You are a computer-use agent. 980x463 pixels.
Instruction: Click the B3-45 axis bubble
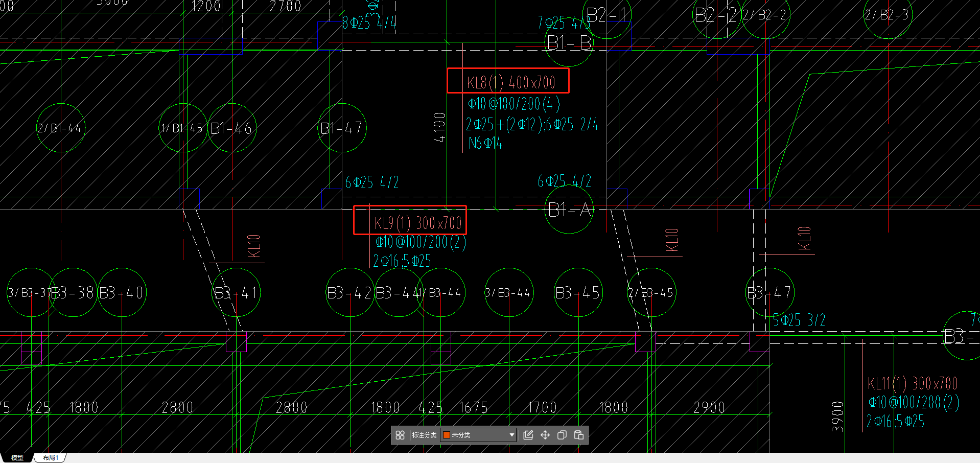point(578,292)
